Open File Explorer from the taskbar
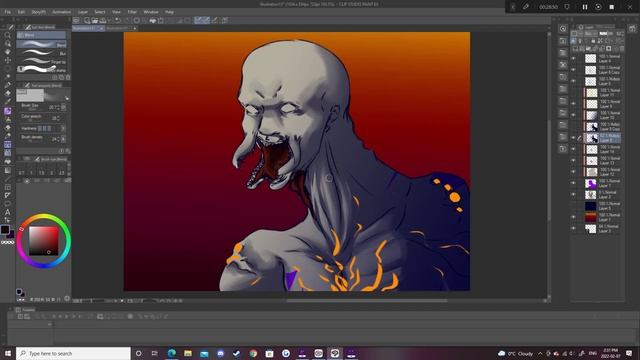The image size is (640, 360). 188,353
